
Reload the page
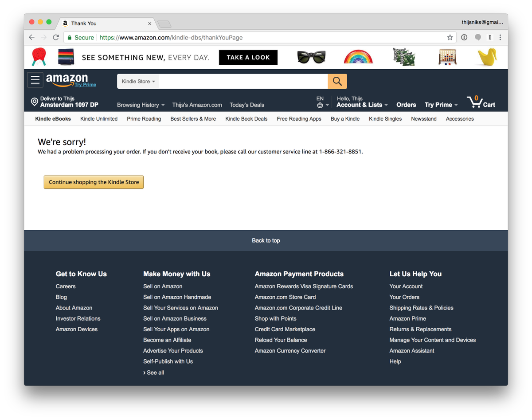click(56, 37)
